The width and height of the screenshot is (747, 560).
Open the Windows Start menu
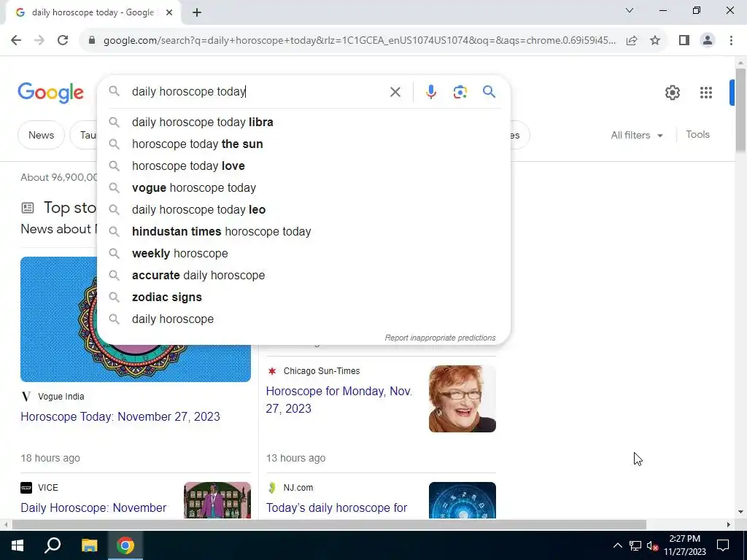(x=18, y=545)
